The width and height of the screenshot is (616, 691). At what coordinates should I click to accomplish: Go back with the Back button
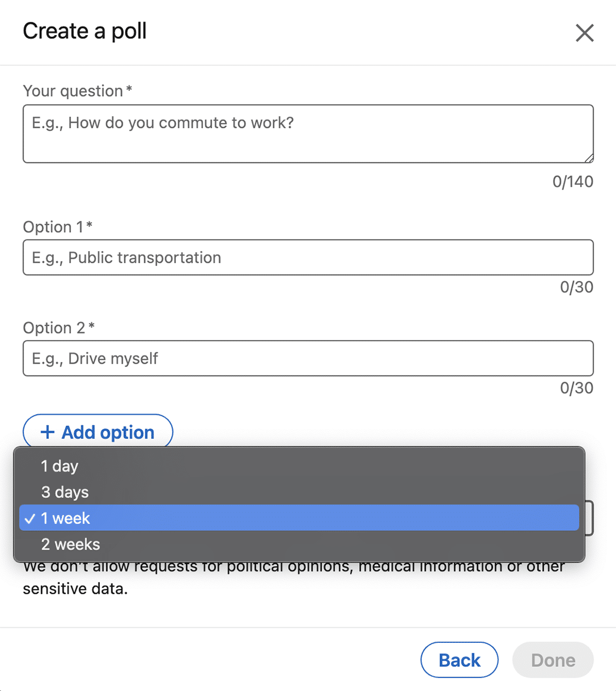tap(459, 660)
